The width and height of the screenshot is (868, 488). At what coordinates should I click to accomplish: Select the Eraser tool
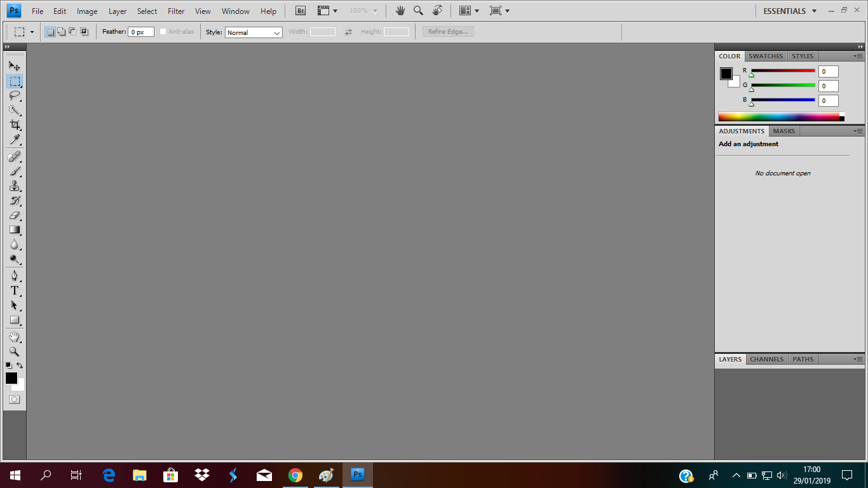click(15, 215)
